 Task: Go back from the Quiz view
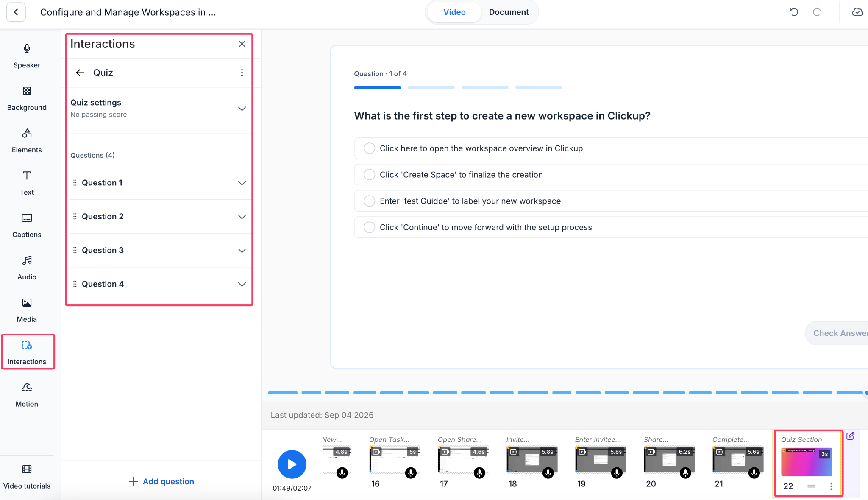click(80, 73)
